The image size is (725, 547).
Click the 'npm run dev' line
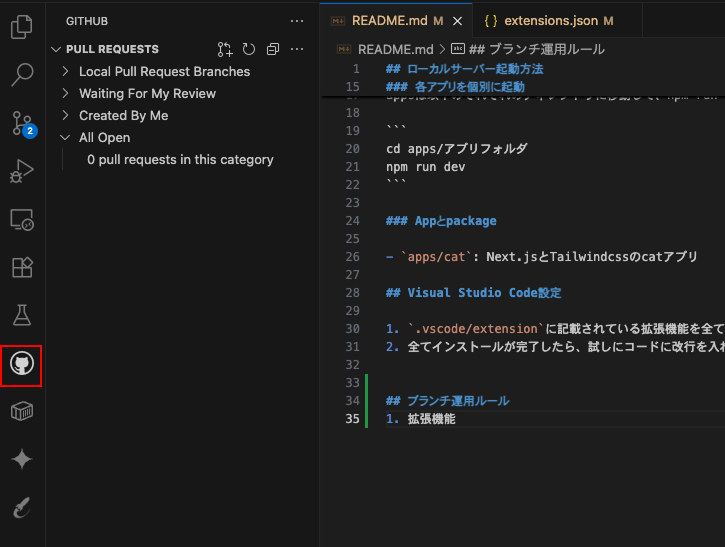(x=425, y=167)
